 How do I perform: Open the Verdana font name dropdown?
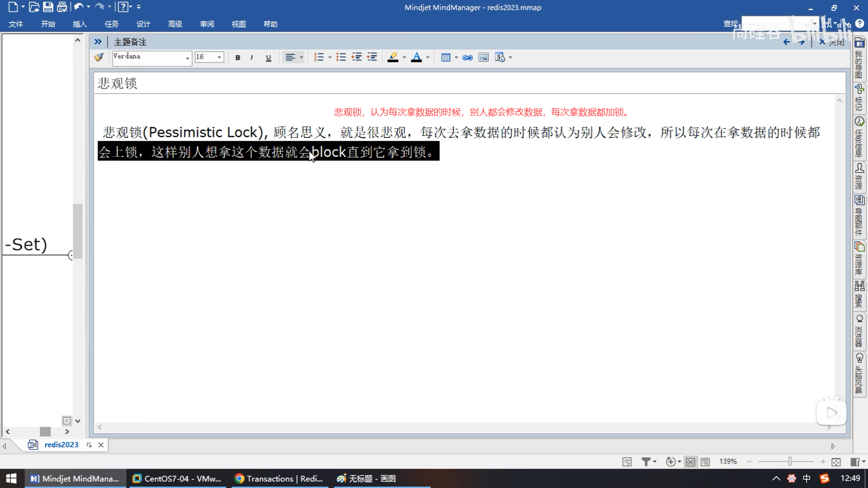pyautogui.click(x=187, y=58)
